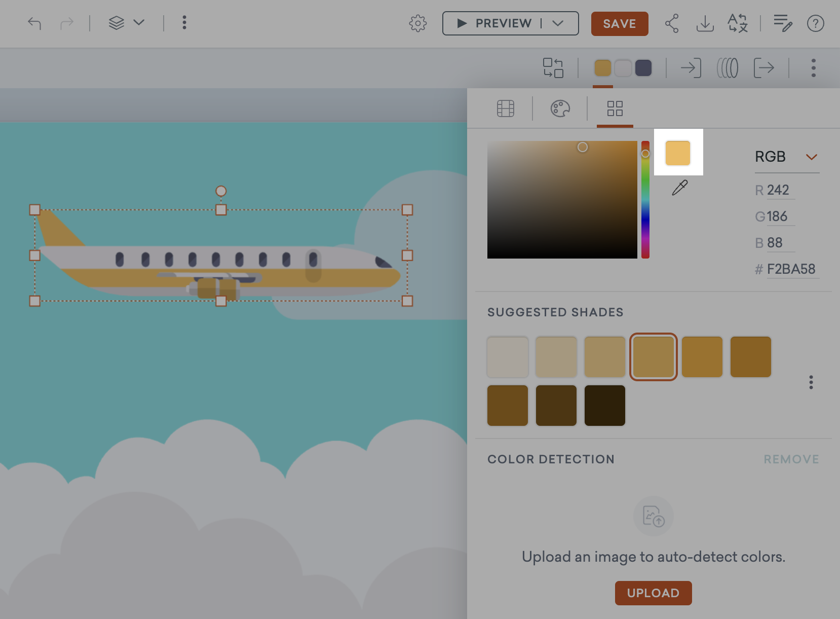Click the PREVIEW play button
This screenshot has height=619, width=840.
494,23
